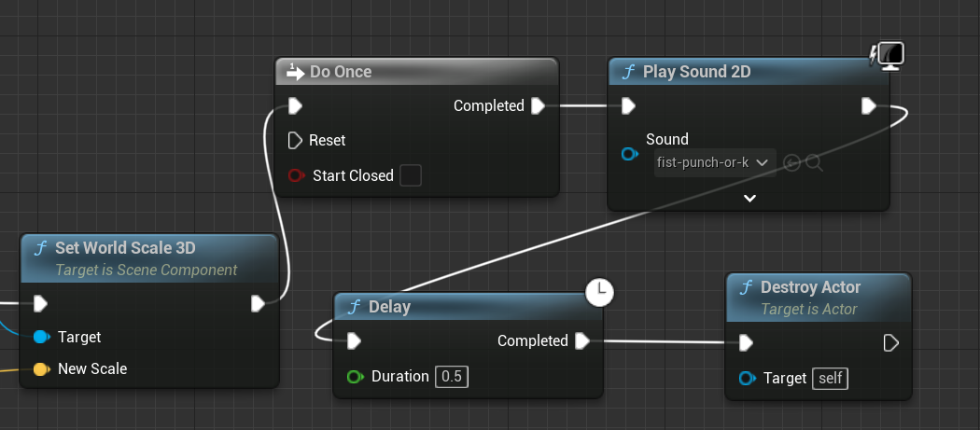Click the Delay Completed output pin
This screenshot has height=430, width=980.
582,340
